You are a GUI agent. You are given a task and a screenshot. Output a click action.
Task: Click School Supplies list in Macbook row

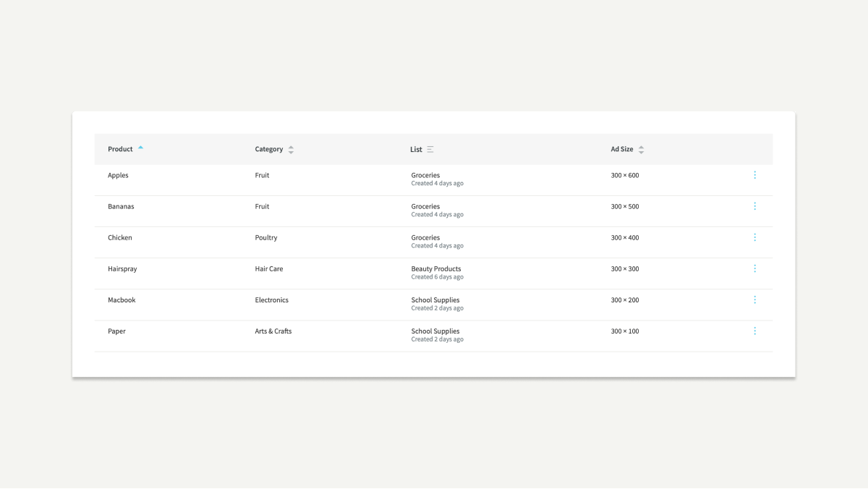tap(435, 299)
